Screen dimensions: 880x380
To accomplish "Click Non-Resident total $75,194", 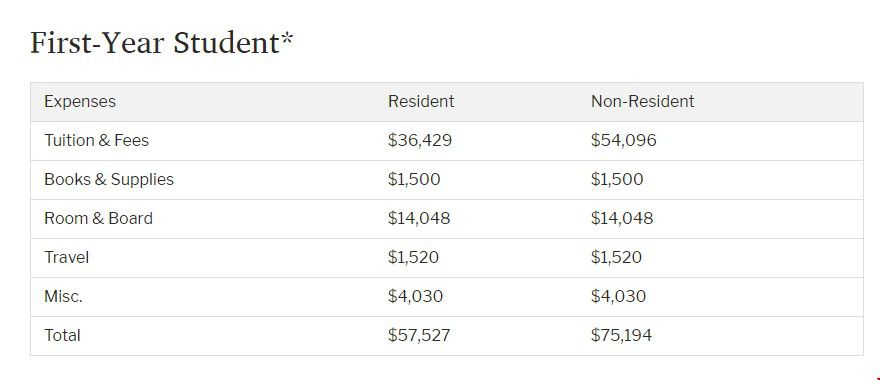I will (621, 336).
